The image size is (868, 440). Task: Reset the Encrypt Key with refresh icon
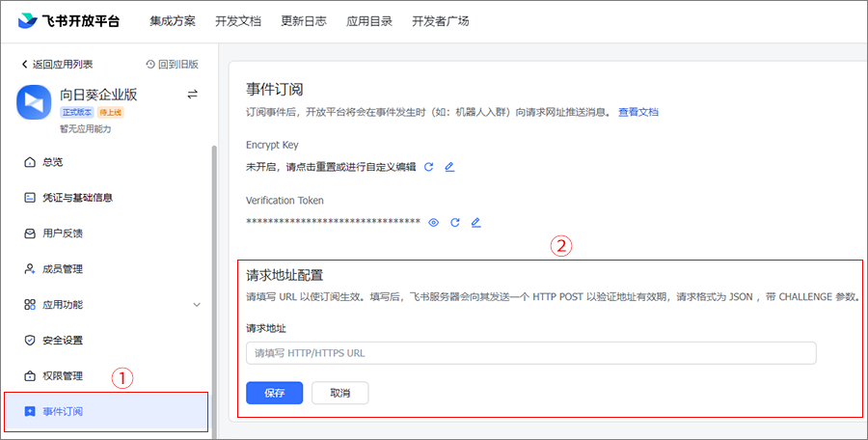point(429,167)
